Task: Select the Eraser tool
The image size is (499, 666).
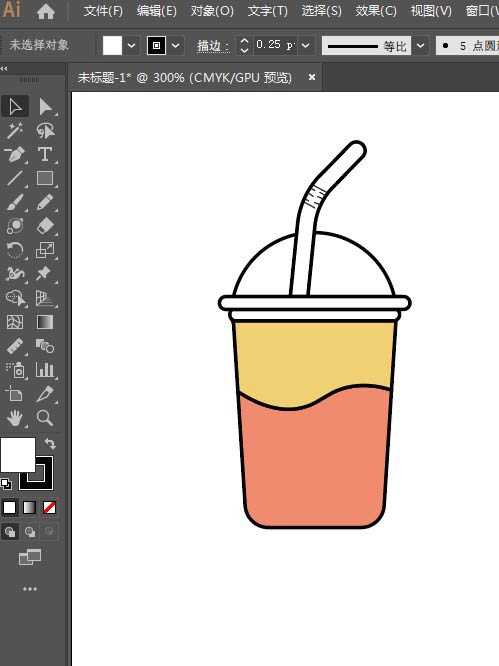Action: pos(45,226)
